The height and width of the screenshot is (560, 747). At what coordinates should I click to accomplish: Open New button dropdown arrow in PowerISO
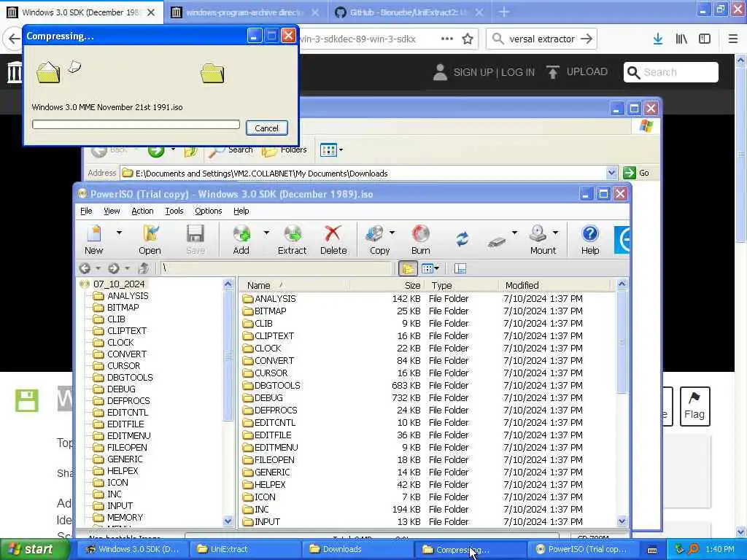click(x=119, y=233)
